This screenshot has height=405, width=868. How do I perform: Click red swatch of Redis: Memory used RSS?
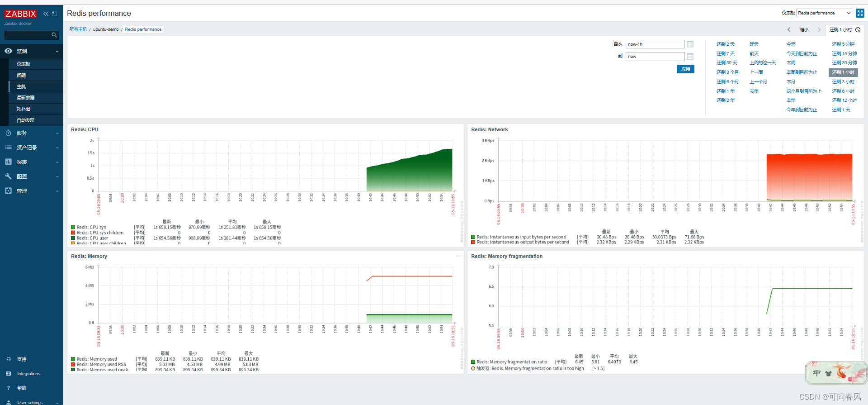point(73,364)
